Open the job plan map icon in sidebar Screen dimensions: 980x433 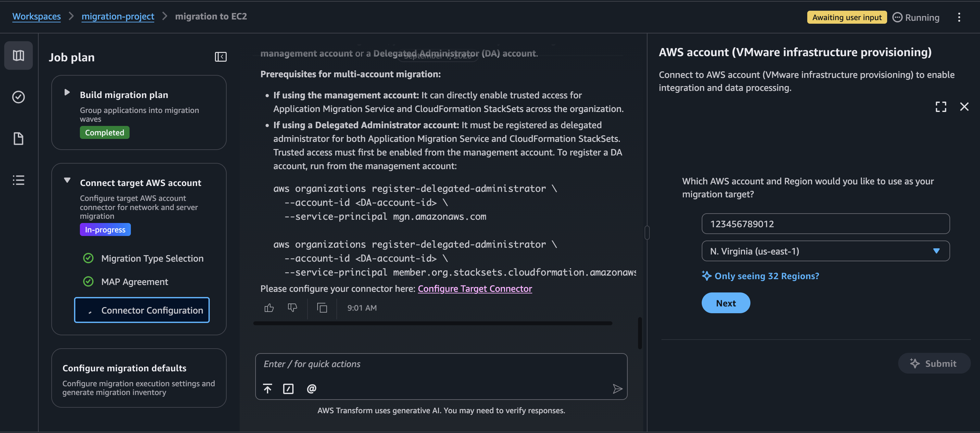tap(18, 56)
